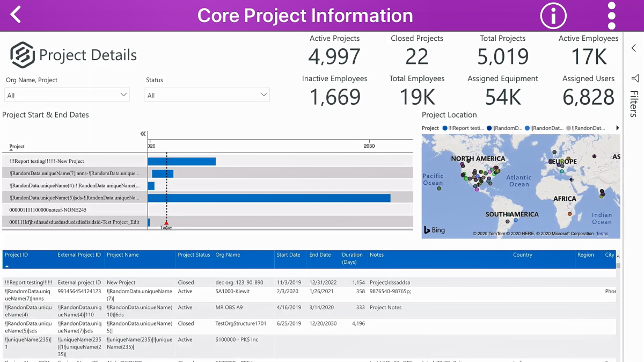Open the Org Name, Project dropdown
The image size is (644, 362).
(67, 95)
